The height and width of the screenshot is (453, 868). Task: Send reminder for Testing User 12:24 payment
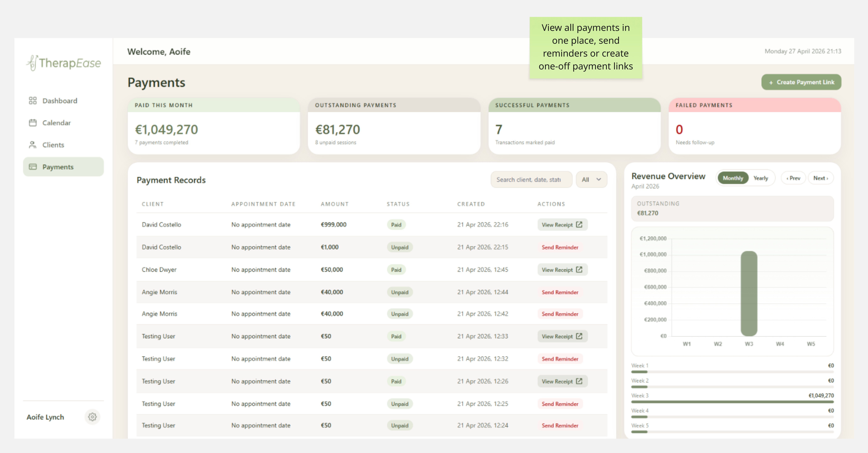coord(560,425)
